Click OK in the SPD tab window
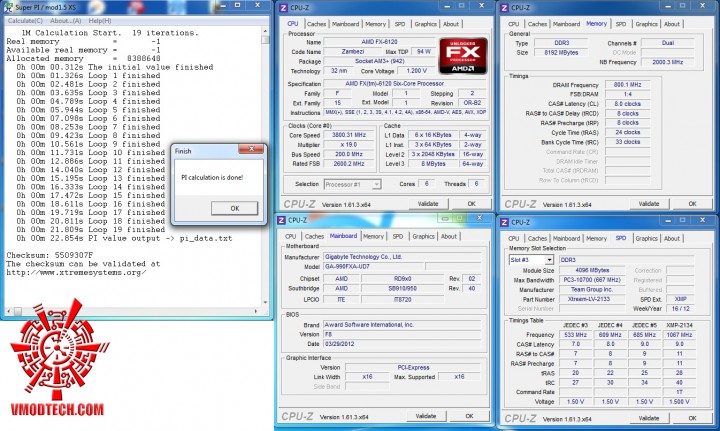Screen dimensions: 720x431 point(692,419)
